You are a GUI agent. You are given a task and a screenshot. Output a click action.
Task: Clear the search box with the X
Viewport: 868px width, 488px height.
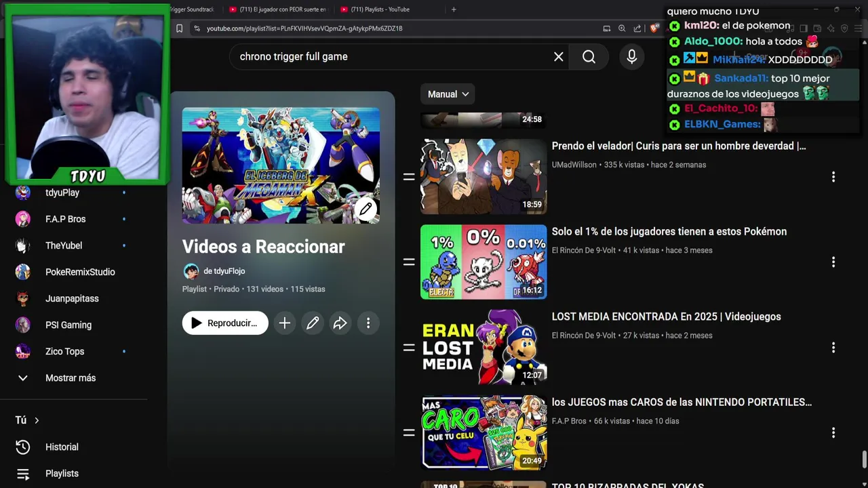point(558,57)
